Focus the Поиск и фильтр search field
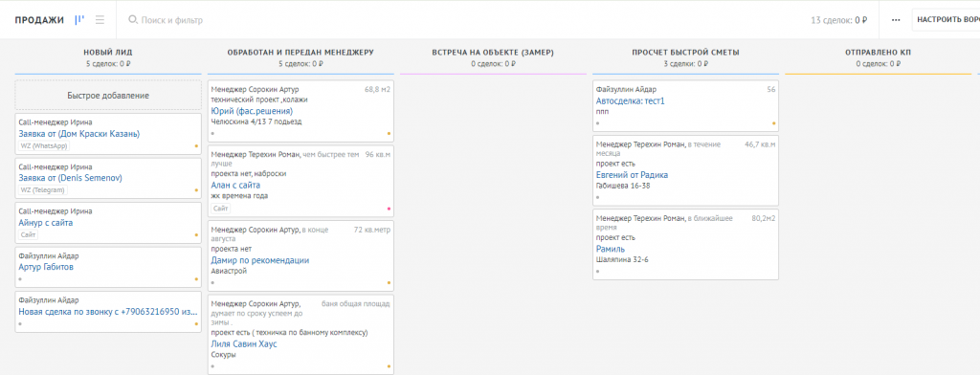The image size is (980, 375). 172,20
